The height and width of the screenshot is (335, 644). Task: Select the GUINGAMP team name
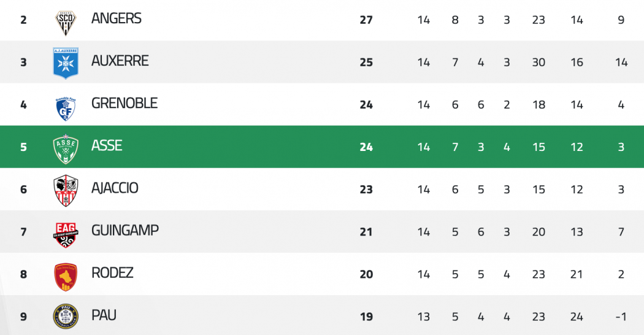click(x=125, y=230)
